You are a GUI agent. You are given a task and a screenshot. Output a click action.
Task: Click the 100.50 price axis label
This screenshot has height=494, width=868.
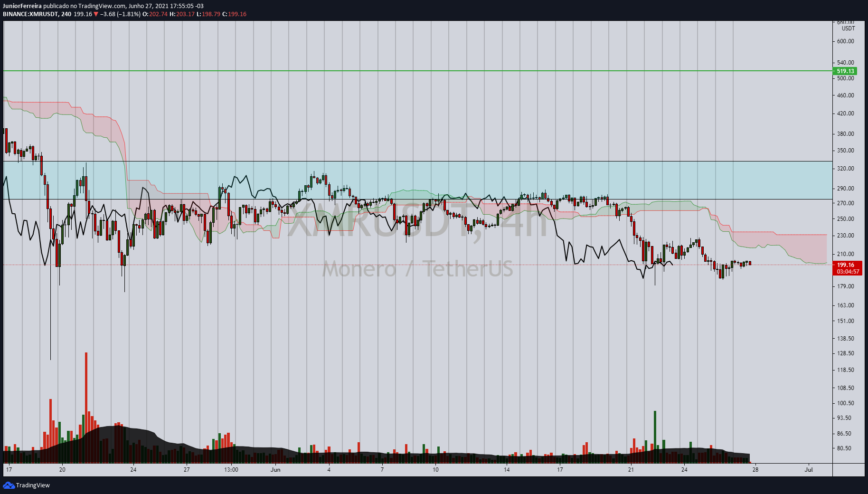(845, 403)
